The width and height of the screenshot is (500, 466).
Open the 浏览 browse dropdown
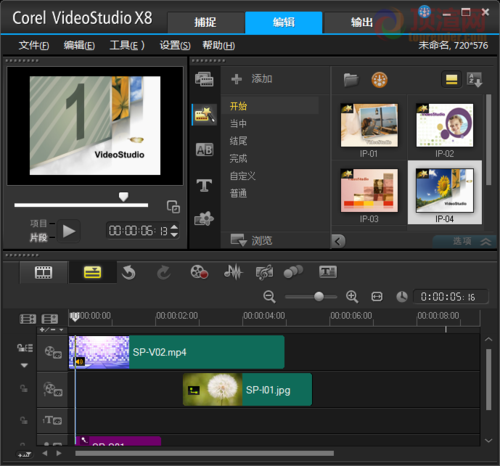click(x=252, y=240)
